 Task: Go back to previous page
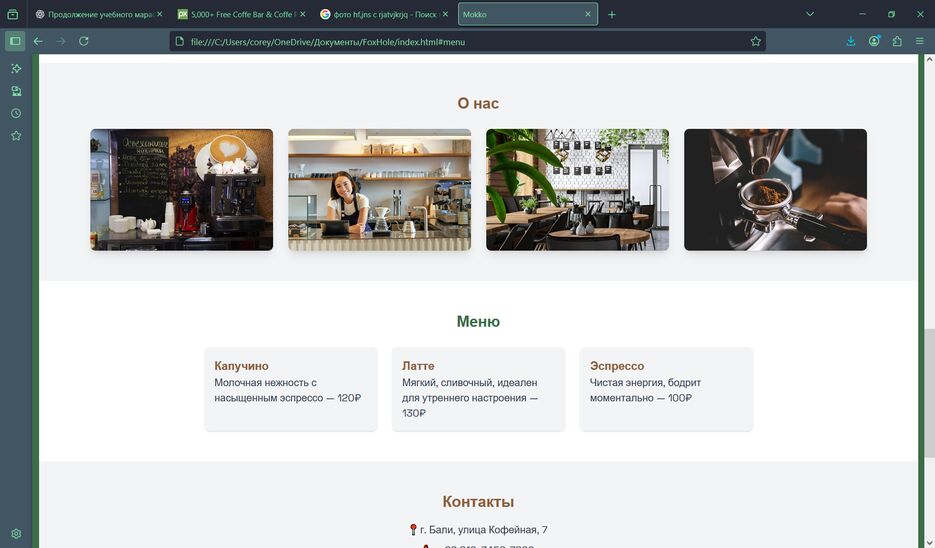[38, 41]
